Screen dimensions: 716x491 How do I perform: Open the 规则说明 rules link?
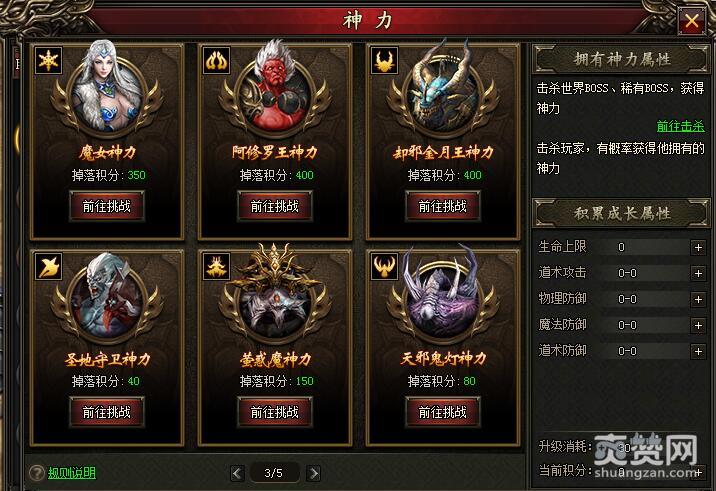tap(72, 473)
